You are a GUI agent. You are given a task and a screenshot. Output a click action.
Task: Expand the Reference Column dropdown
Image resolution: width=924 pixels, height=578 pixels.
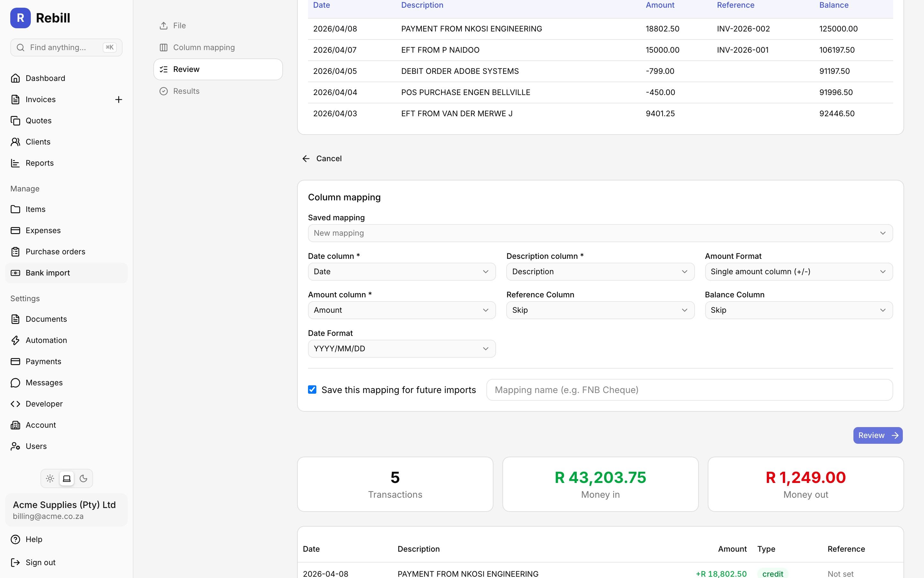[600, 311]
